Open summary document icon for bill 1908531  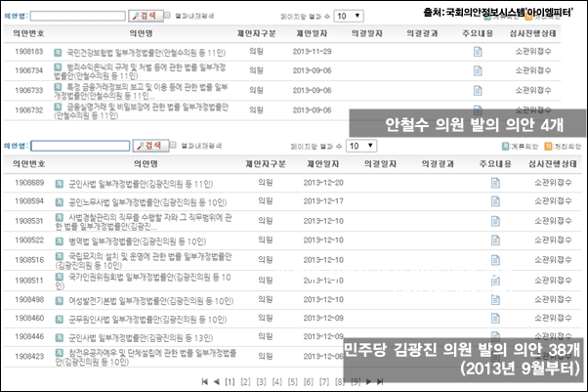[x=495, y=221]
